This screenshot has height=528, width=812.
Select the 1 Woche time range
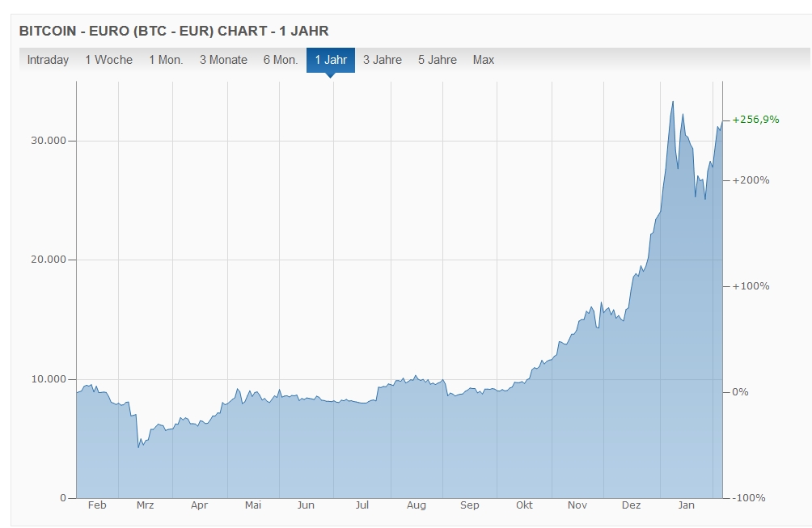(x=108, y=60)
